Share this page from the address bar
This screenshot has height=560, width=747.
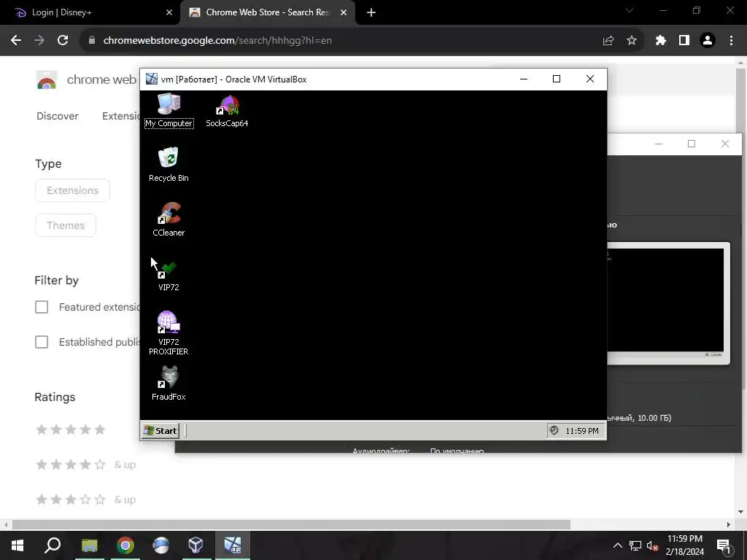pos(608,41)
